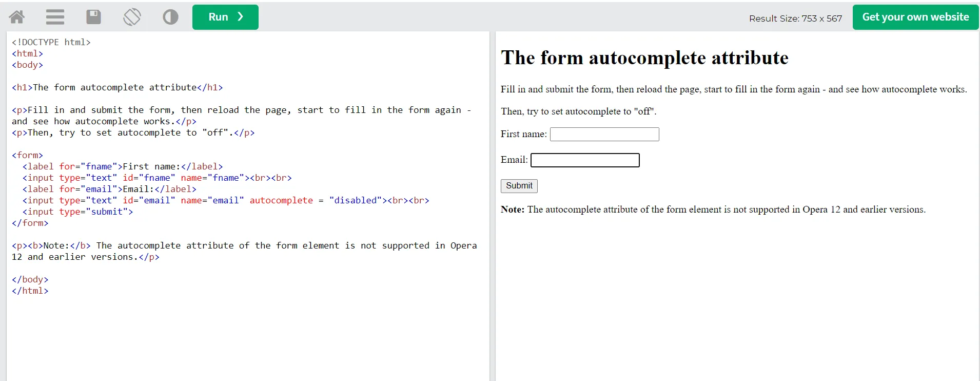Click the arrow chevron on Run button
The width and height of the screenshot is (980, 381).
[x=240, y=17]
